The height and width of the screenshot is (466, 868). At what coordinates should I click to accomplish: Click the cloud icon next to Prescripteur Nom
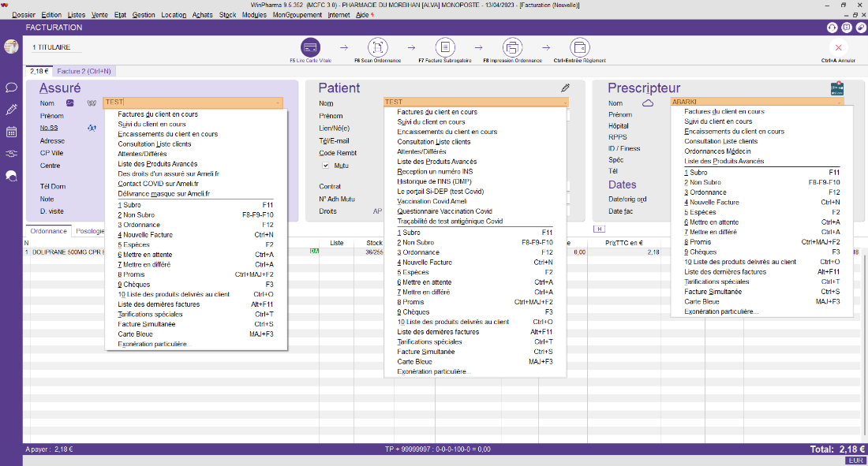[648, 103]
